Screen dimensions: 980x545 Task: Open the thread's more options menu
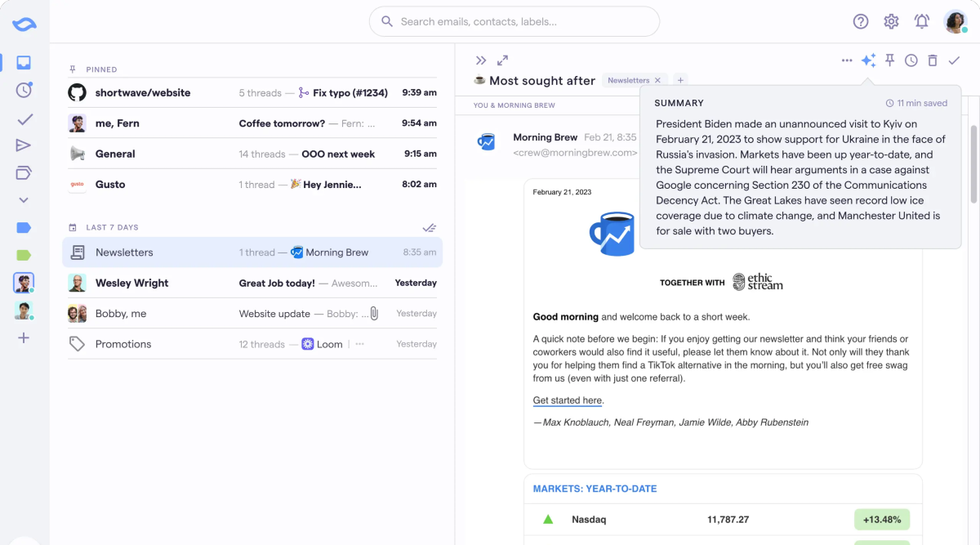pyautogui.click(x=847, y=60)
